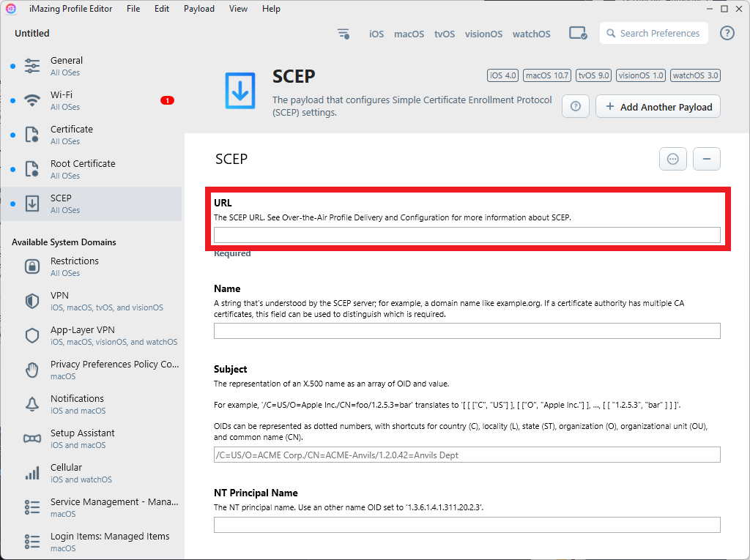Toggle the iOS platform filter
Viewport: 750px width, 560px height.
tap(376, 34)
